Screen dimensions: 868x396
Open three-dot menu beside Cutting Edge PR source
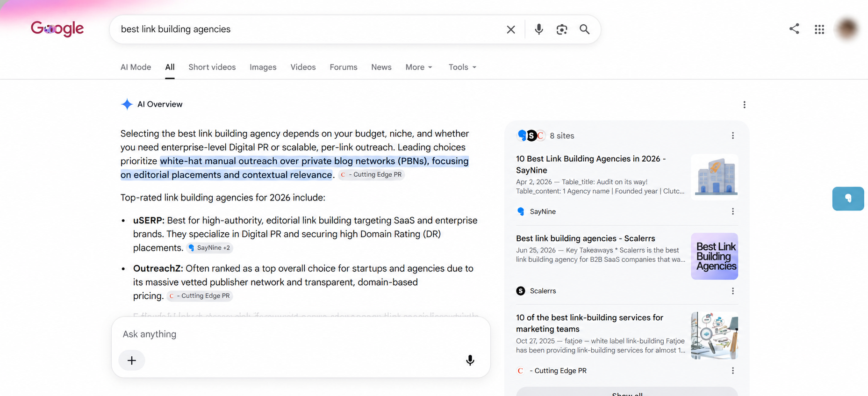(733, 371)
